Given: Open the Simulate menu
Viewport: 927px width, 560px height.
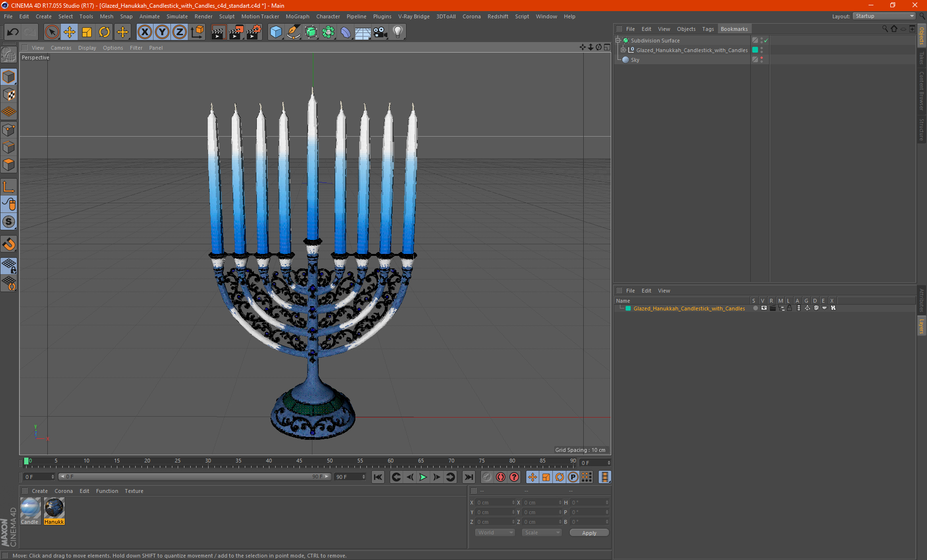Looking at the screenshot, I should [177, 16].
